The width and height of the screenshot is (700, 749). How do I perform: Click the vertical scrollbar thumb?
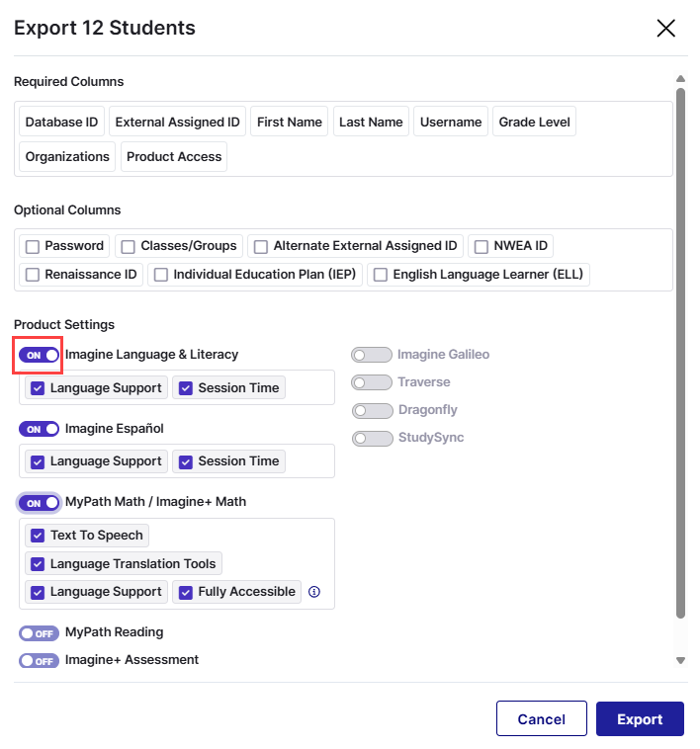point(679,346)
